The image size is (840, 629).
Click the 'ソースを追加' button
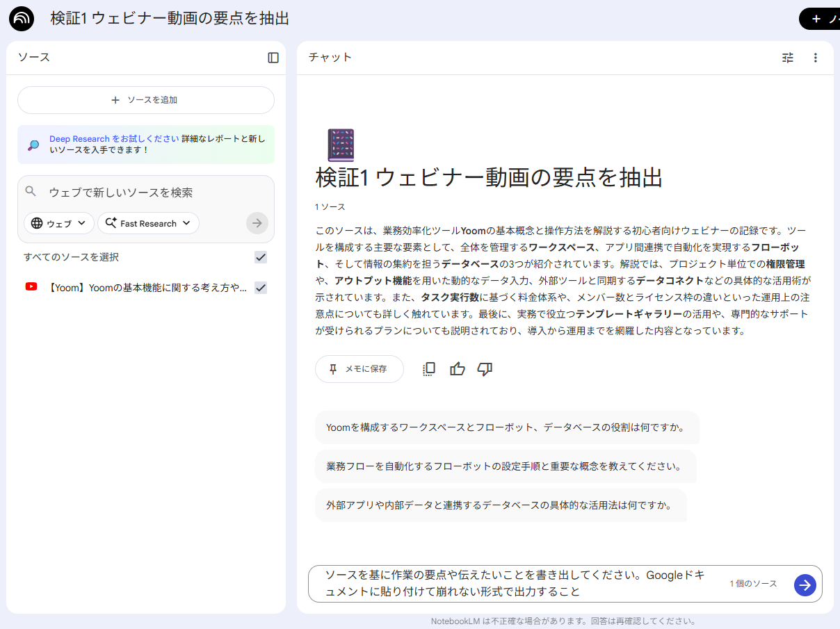pos(146,100)
